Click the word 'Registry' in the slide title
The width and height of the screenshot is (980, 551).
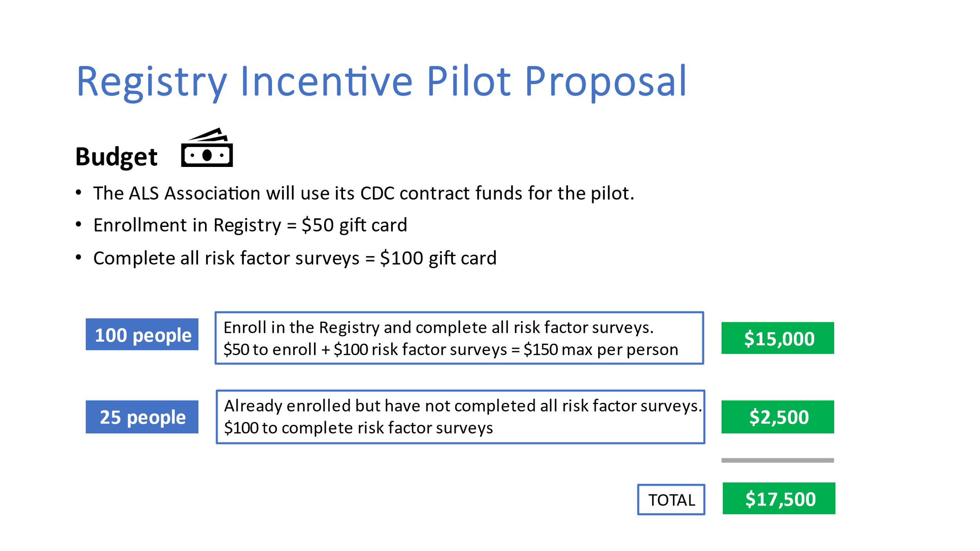point(151,82)
